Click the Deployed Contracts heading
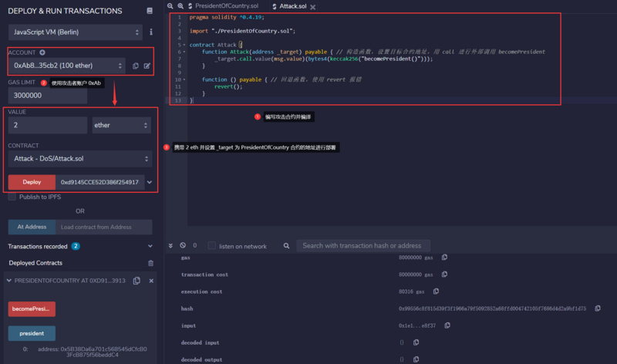Screen dimensions: 617x364 tap(35, 263)
